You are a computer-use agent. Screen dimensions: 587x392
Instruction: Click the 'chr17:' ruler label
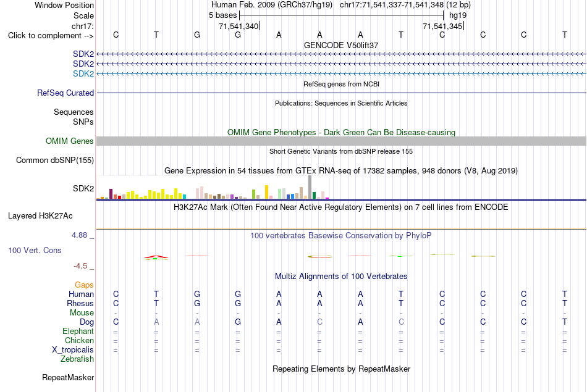pyautogui.click(x=83, y=26)
